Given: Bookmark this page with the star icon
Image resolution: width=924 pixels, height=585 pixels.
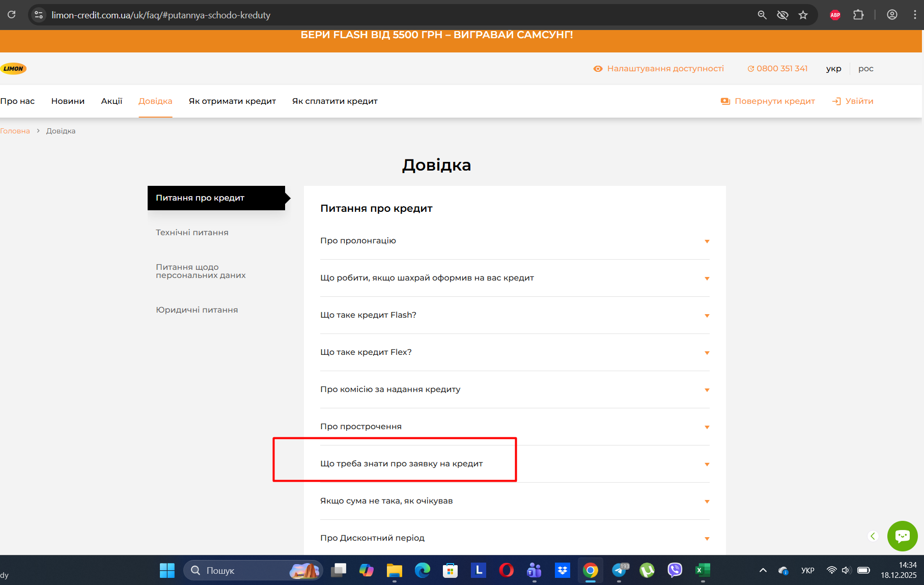Looking at the screenshot, I should point(803,15).
